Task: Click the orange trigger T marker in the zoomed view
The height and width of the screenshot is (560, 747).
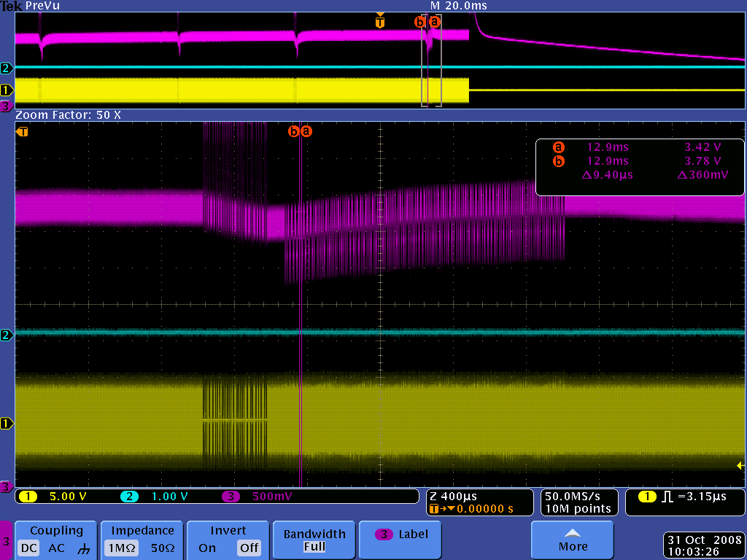Action: tap(22, 131)
